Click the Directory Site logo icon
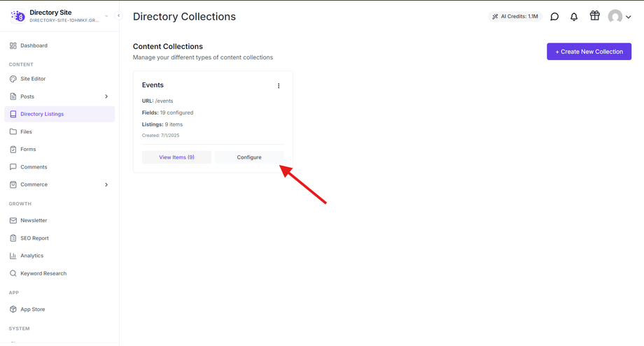This screenshot has width=644, height=346. [x=17, y=16]
